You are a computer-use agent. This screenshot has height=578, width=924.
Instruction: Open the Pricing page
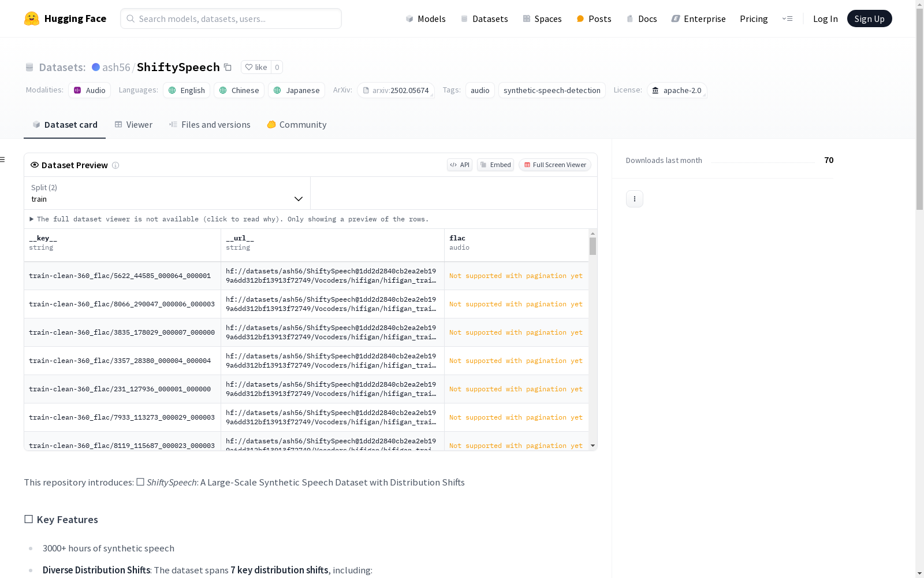pos(754,18)
